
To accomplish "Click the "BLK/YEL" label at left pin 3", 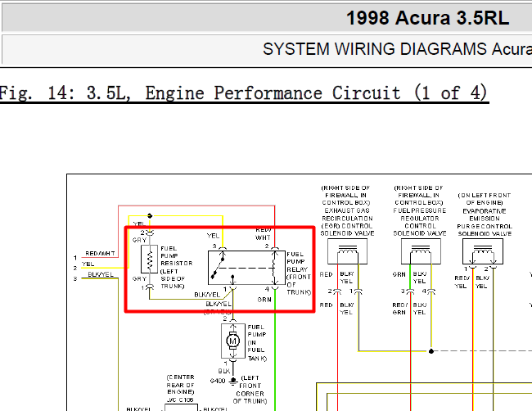I will 101,274.
